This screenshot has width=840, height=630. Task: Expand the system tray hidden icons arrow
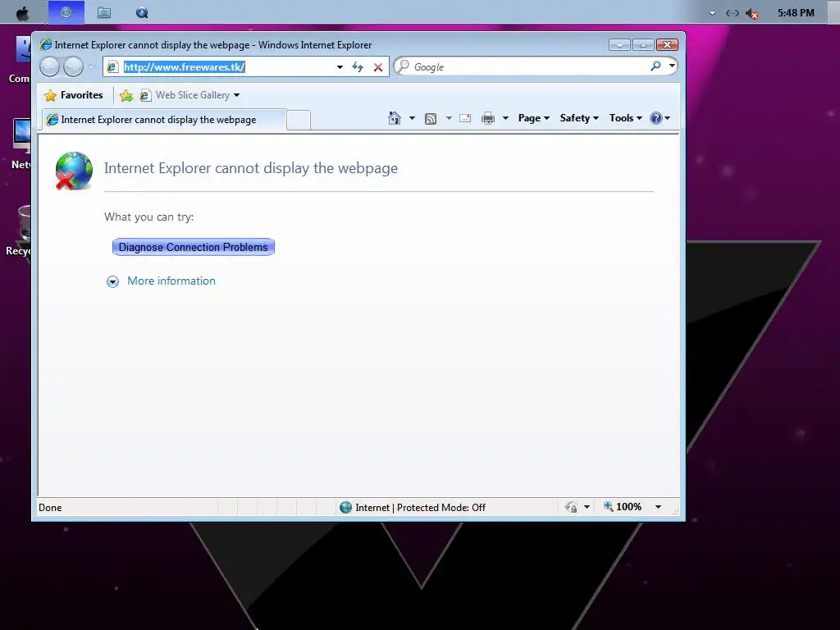pyautogui.click(x=713, y=13)
